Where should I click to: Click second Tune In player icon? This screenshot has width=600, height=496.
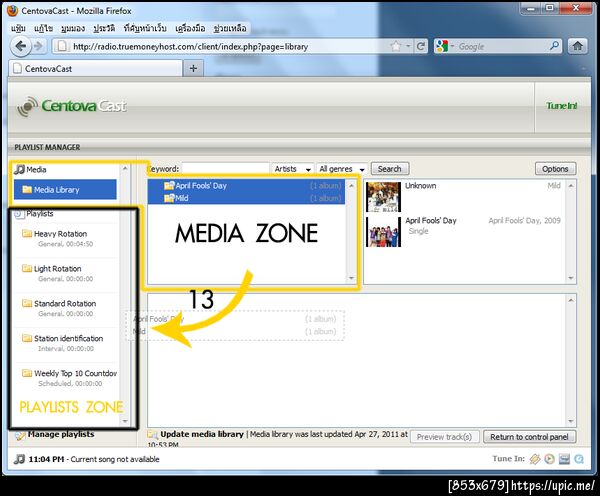549,459
